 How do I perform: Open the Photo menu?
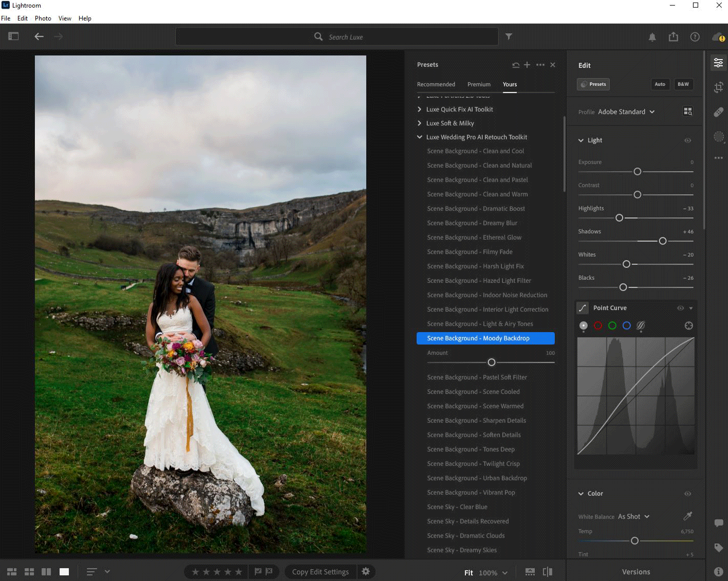pyautogui.click(x=43, y=18)
